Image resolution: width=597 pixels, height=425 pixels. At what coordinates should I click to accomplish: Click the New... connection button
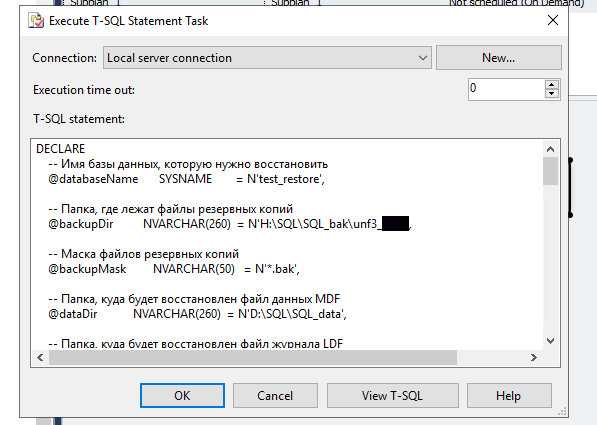click(498, 58)
